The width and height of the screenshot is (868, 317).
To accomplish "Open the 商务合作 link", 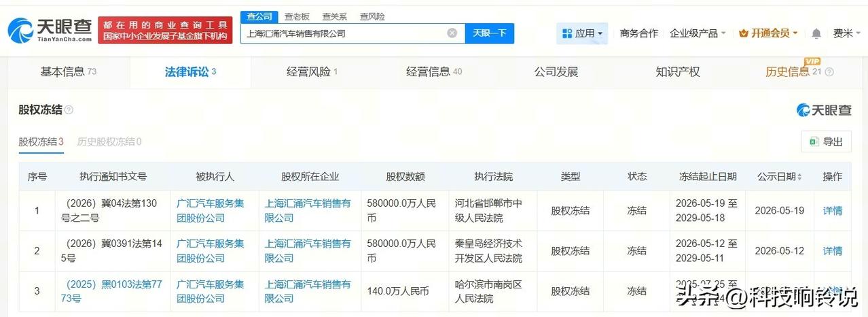I will (639, 33).
